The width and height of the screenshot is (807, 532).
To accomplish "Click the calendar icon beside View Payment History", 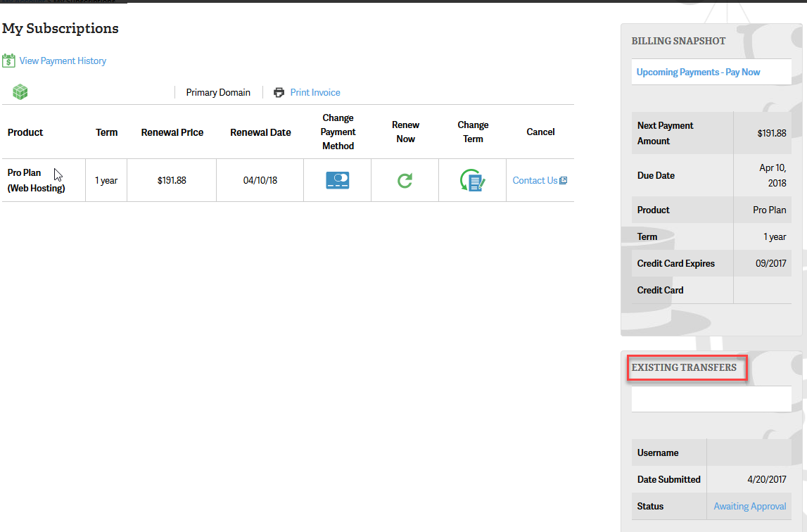I will coord(8,61).
